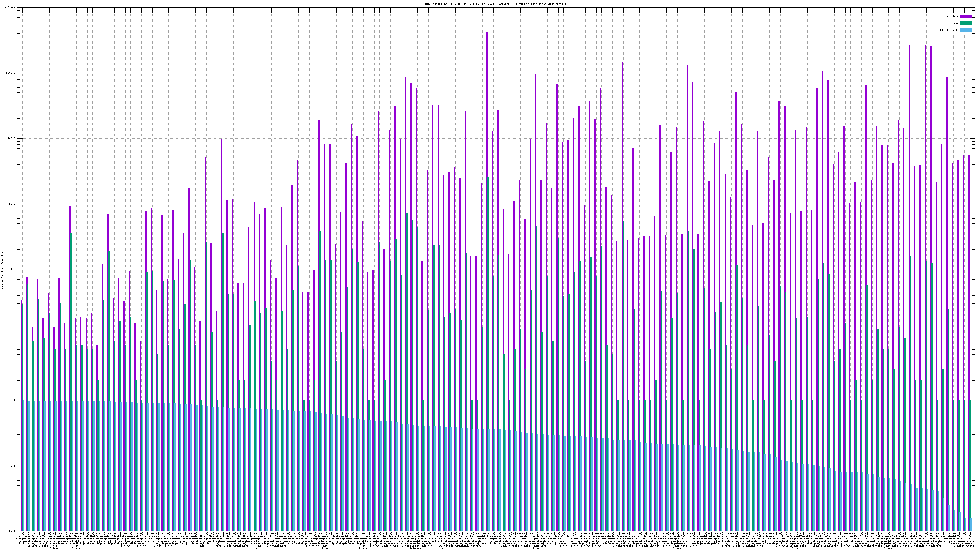Click the 1x10^{6} y-axis tick label
Viewport: 980px width, 551px height.
pos(9,7)
